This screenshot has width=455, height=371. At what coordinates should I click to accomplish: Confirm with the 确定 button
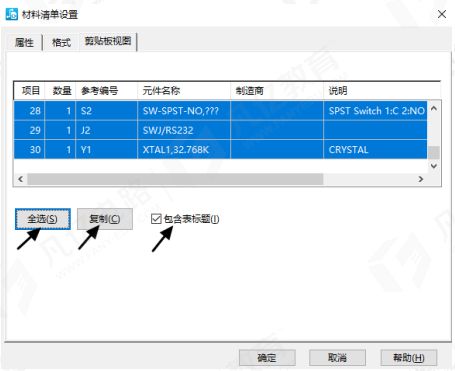267,358
